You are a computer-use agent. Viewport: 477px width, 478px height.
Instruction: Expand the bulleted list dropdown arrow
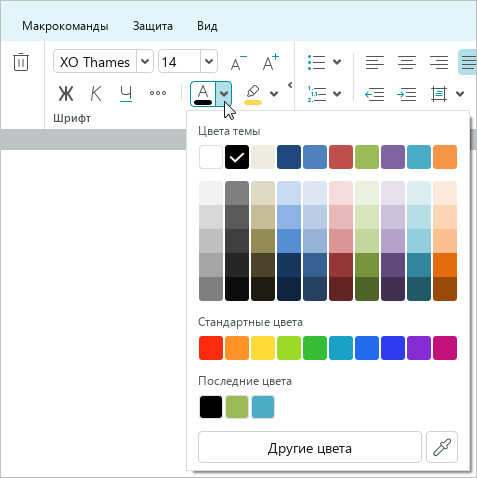click(x=337, y=62)
